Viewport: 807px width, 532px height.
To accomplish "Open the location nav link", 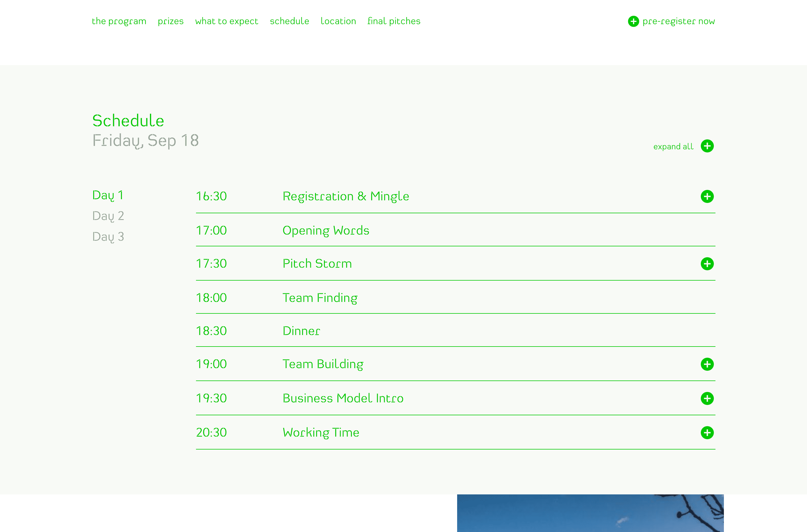I will [x=338, y=21].
